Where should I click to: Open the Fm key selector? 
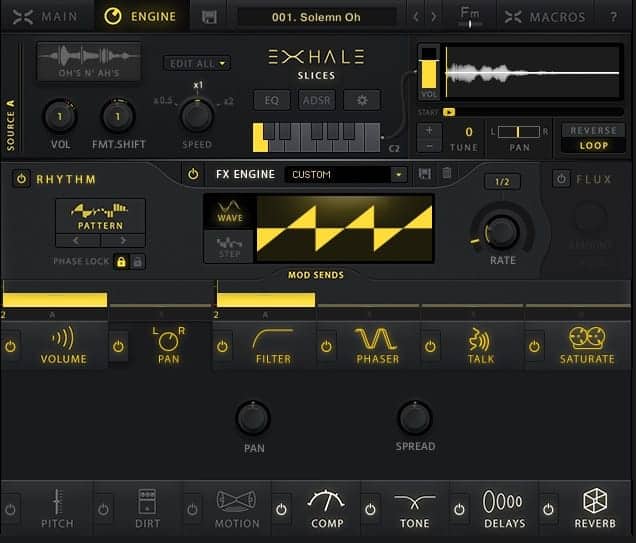pyautogui.click(x=470, y=17)
